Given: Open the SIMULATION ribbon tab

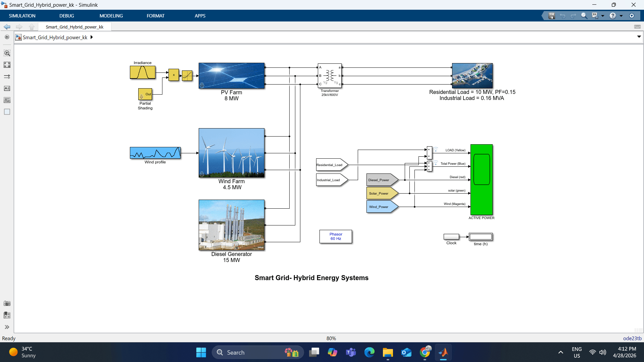Looking at the screenshot, I should (22, 15).
